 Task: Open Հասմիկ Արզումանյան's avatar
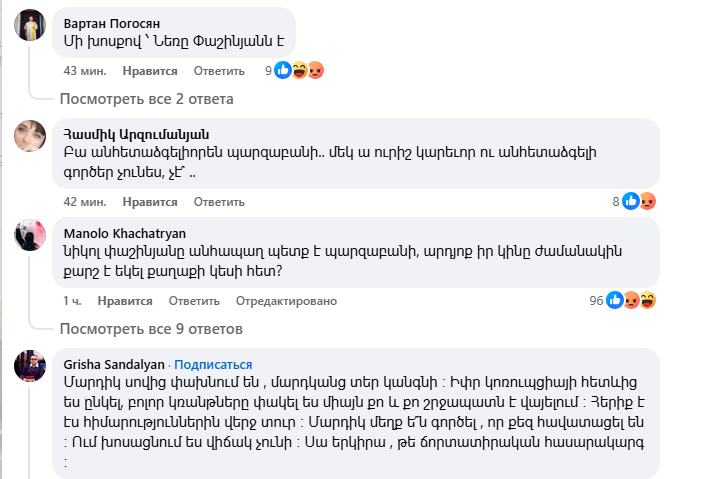point(30,136)
